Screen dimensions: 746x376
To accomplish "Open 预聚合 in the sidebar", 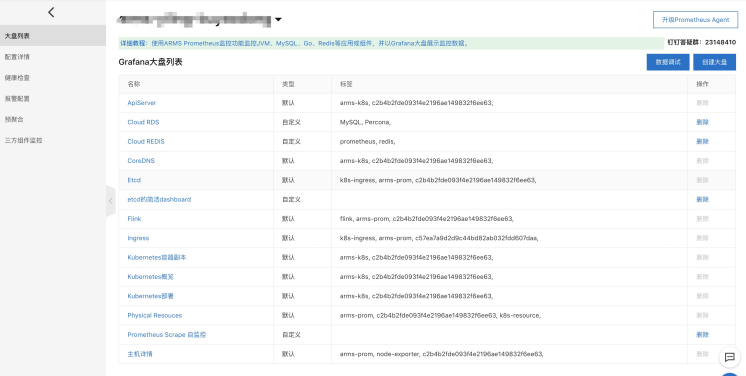I will click(14, 119).
